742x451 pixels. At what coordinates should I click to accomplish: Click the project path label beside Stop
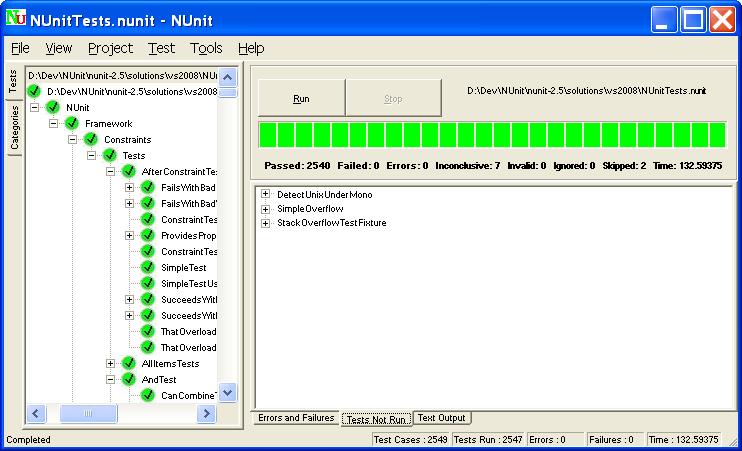click(x=587, y=91)
